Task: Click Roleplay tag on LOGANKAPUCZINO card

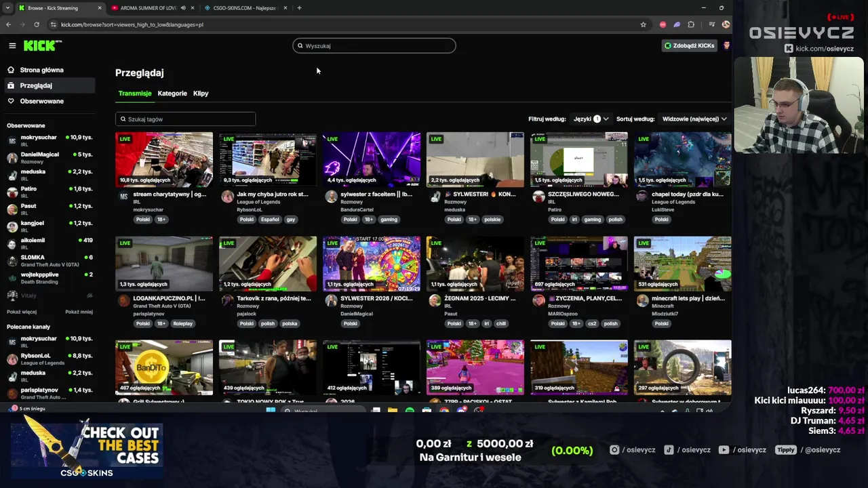Action: click(x=183, y=323)
